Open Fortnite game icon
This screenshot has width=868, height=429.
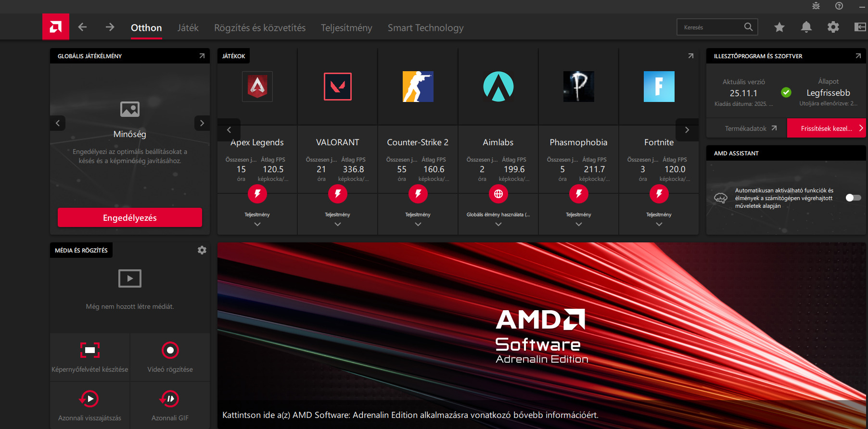coord(659,87)
